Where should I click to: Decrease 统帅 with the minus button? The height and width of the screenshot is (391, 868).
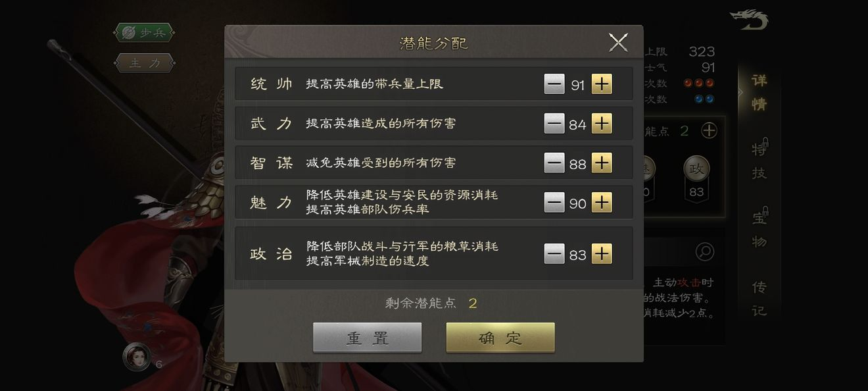554,84
